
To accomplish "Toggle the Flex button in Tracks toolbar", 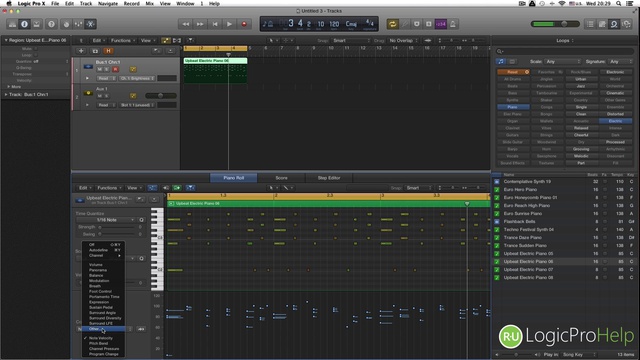I will tap(177, 40).
